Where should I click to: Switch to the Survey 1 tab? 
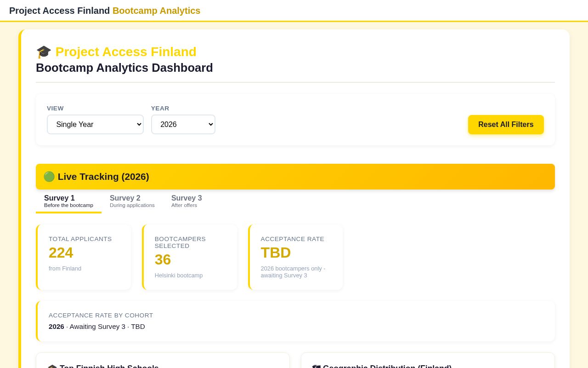(68, 201)
